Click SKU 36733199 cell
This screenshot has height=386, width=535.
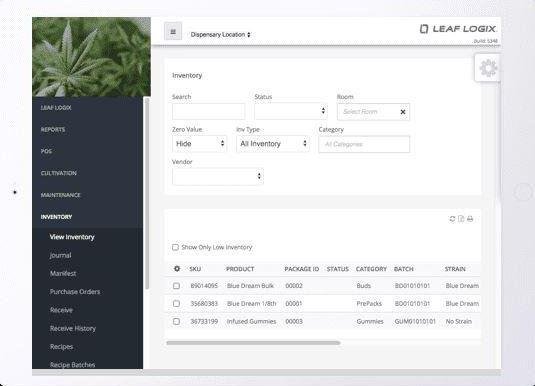pos(204,321)
